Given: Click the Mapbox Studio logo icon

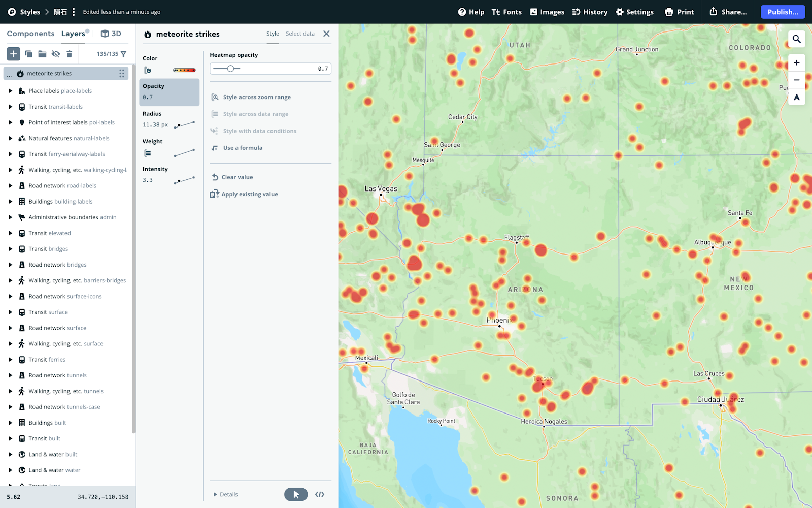Looking at the screenshot, I should point(12,12).
